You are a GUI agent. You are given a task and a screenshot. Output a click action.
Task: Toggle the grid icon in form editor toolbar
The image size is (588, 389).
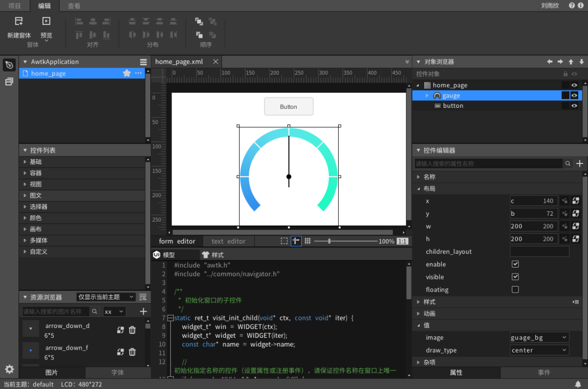[308, 241]
